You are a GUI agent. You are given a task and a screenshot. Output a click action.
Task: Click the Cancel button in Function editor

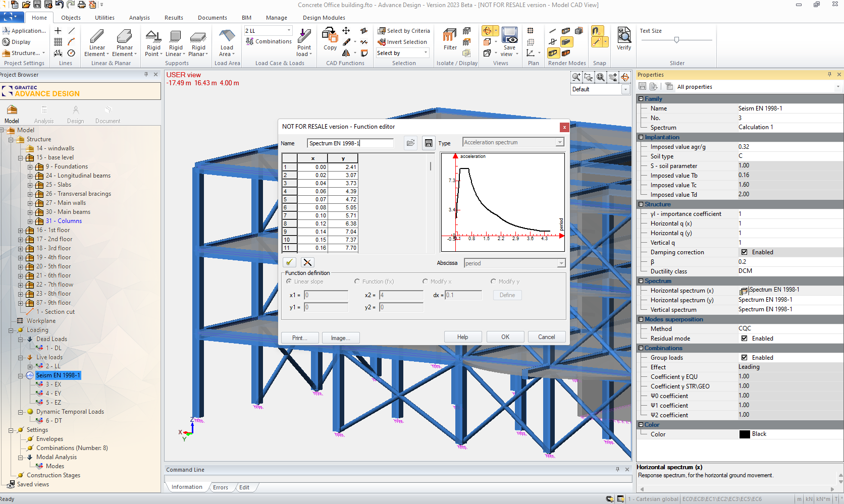546,337
